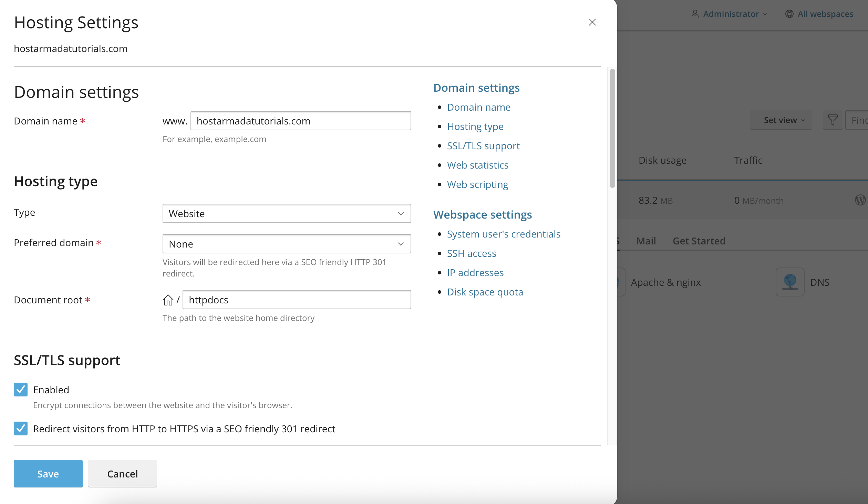
Task: Click the Administrator user icon
Action: (x=695, y=14)
